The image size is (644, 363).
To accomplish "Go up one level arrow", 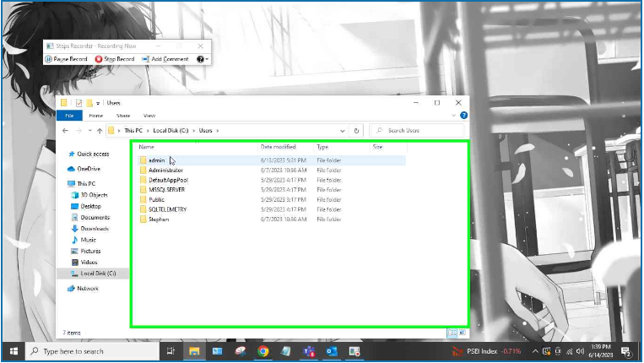I will pyautogui.click(x=100, y=131).
